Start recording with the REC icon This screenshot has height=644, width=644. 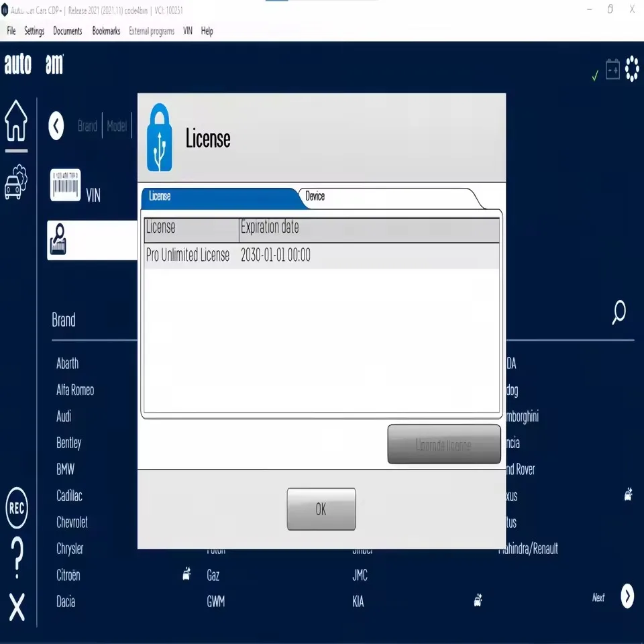coord(16,508)
